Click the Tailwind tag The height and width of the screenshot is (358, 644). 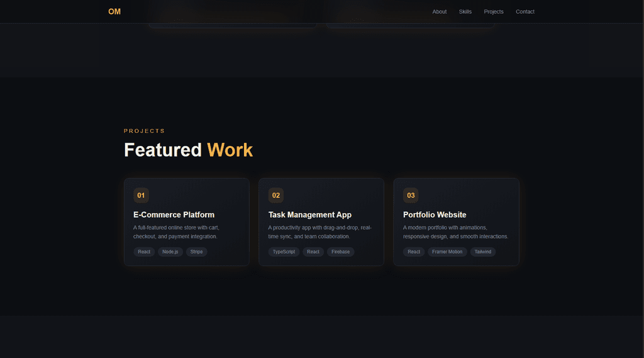[482, 252]
